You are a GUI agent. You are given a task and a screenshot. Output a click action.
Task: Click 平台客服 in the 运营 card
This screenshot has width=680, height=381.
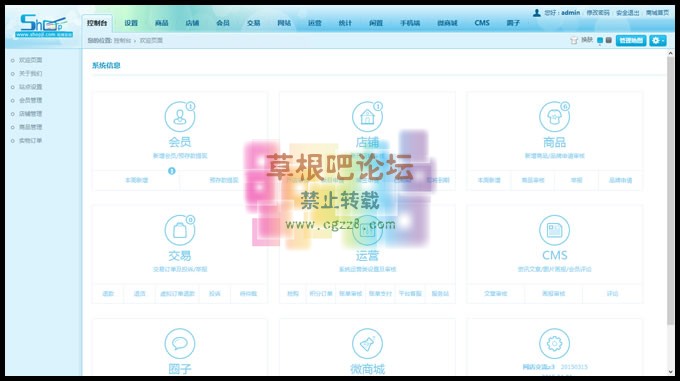coord(410,294)
